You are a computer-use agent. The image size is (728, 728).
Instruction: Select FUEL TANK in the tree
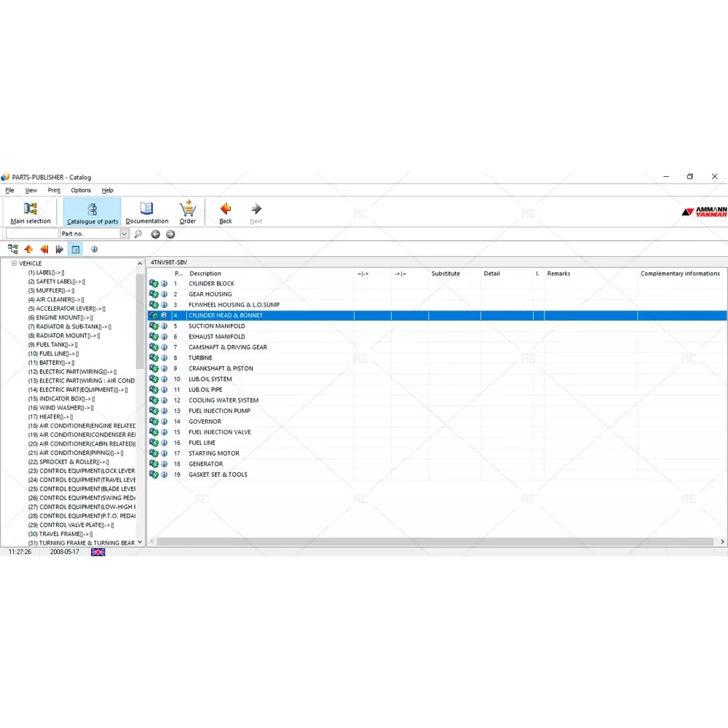coord(52,345)
